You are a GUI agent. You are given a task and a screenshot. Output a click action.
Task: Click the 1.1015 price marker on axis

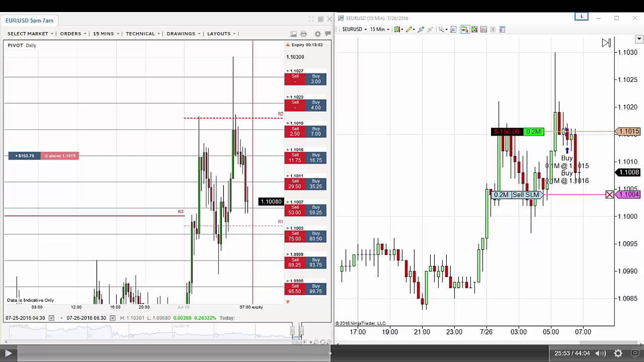pyautogui.click(x=628, y=132)
